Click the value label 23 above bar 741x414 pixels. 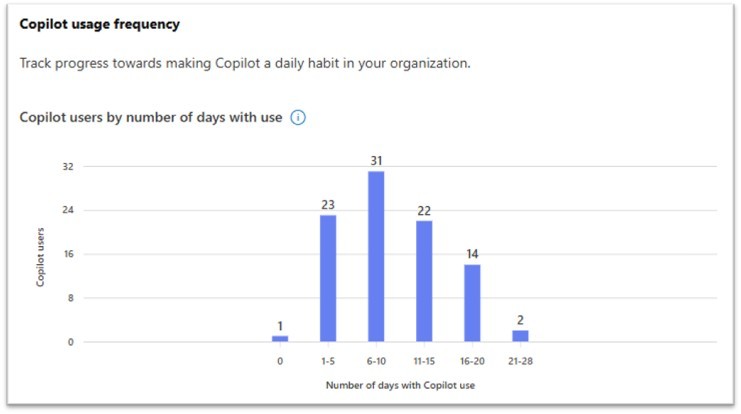328,205
